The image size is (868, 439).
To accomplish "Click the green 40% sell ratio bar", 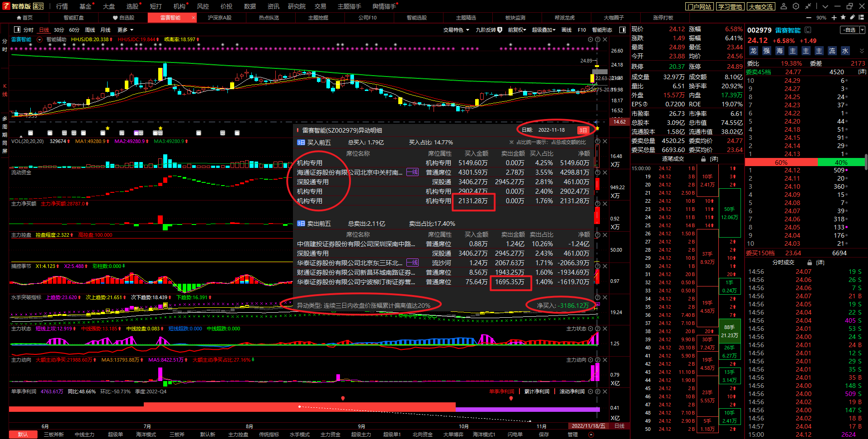I will 841,162.
